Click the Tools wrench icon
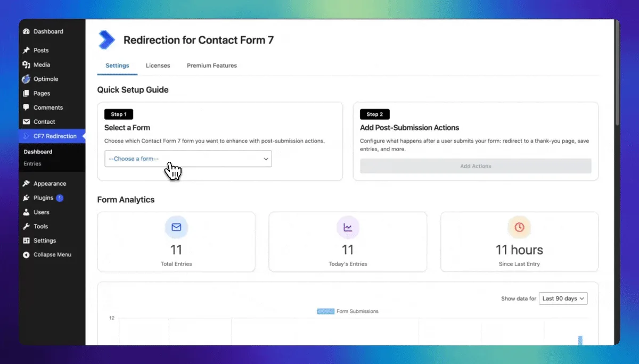Image resolution: width=639 pixels, height=364 pixels. tap(26, 227)
